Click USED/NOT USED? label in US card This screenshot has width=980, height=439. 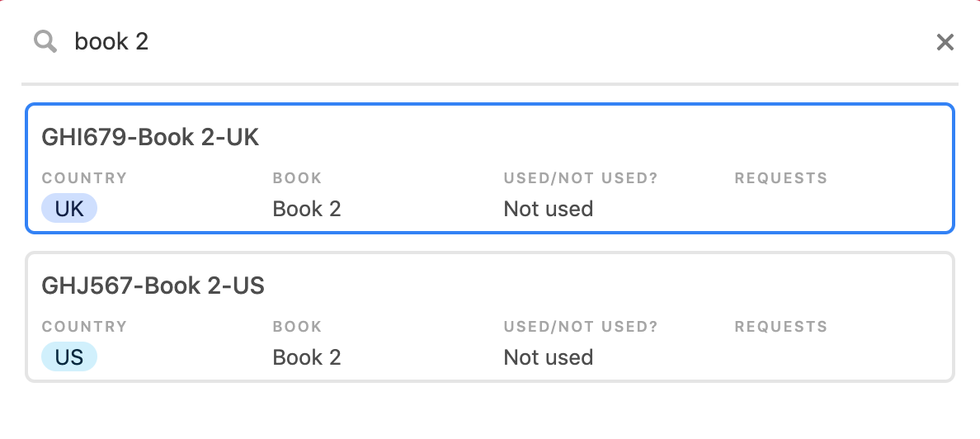pyautogui.click(x=581, y=327)
